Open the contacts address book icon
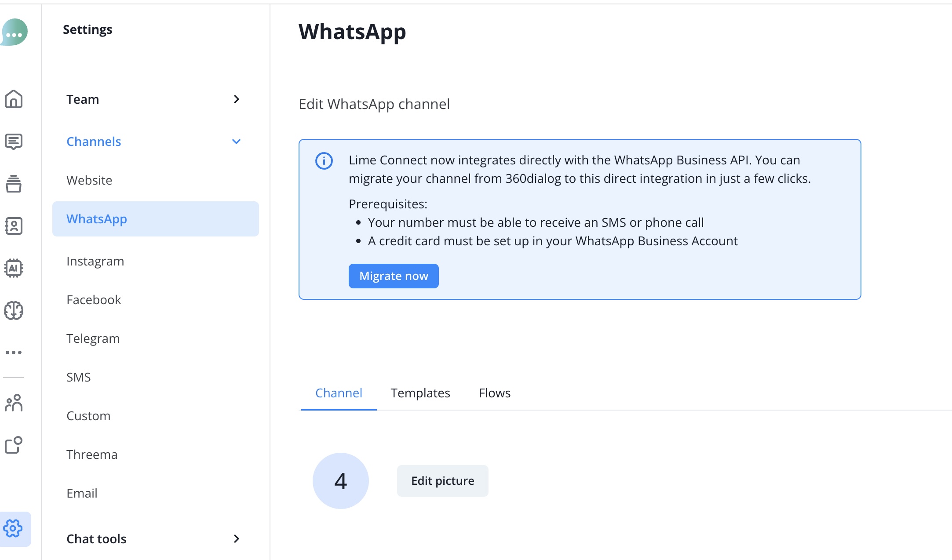The height and width of the screenshot is (560, 952). 14,226
